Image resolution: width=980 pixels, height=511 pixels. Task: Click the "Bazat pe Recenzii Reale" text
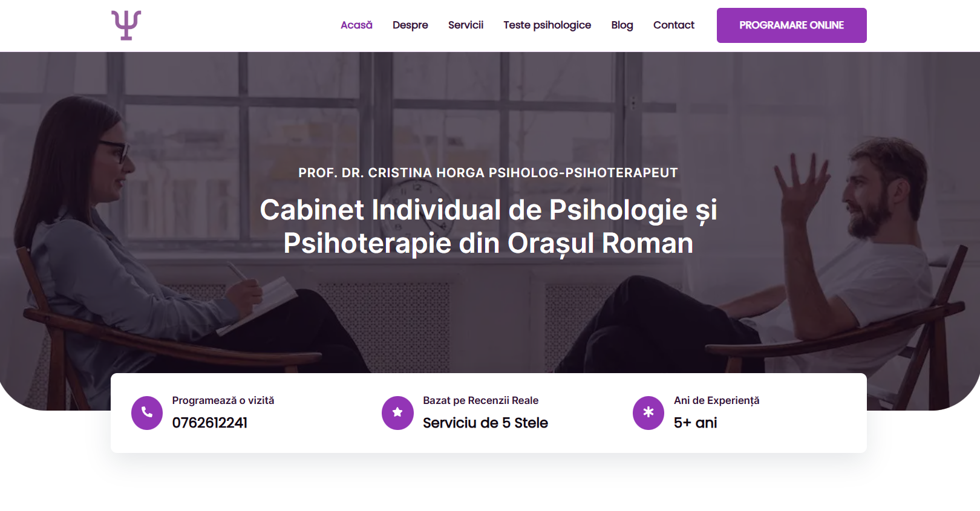480,400
